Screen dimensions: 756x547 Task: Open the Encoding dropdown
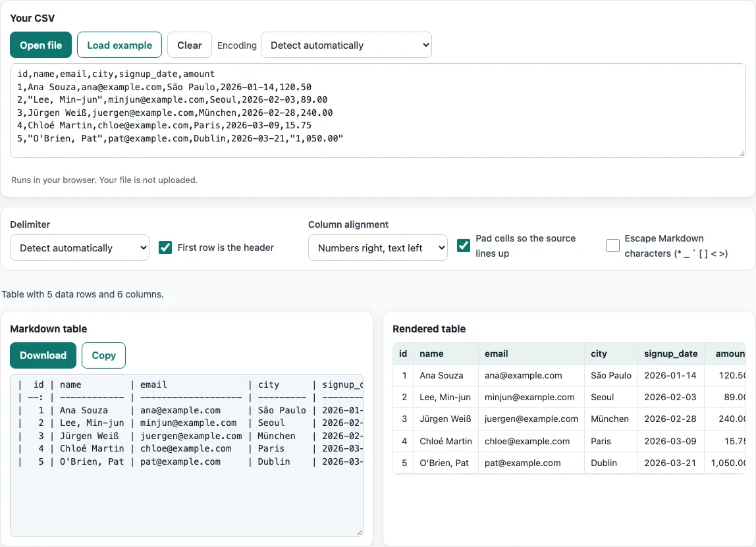tap(346, 45)
